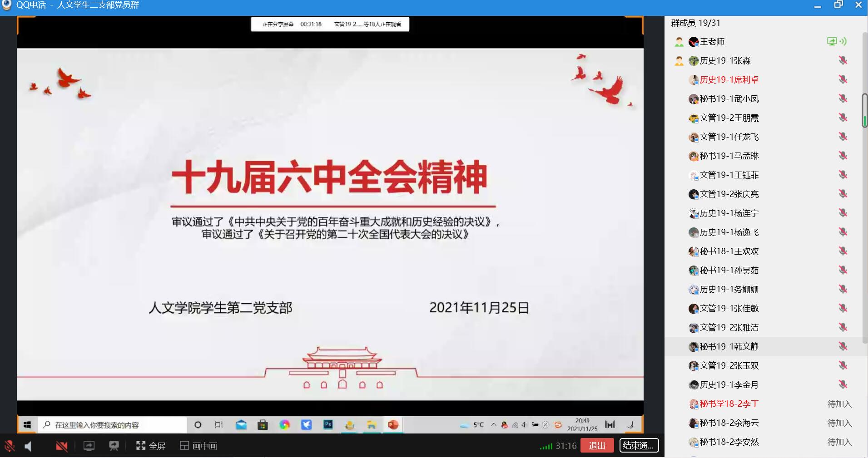The width and height of the screenshot is (868, 458).
Task: Click the signal strength bars indicator
Action: pos(546,447)
